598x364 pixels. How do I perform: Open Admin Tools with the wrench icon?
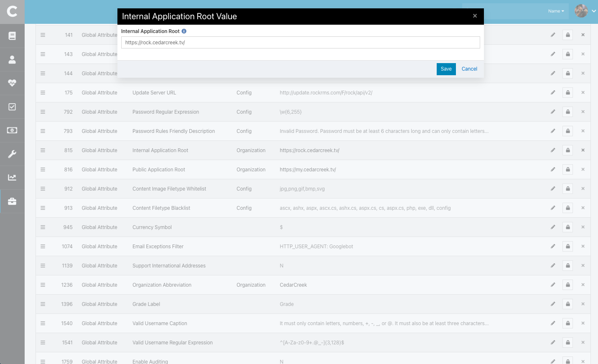(12, 154)
